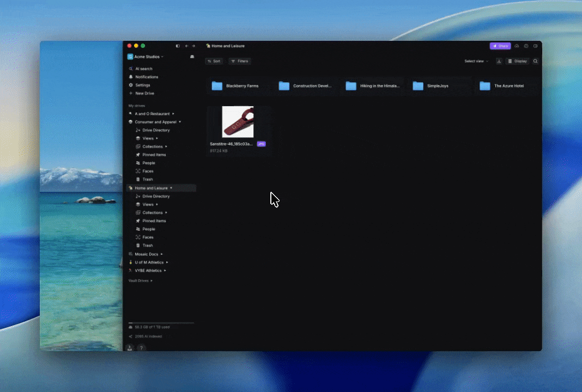Screen dimensions: 582x392
Task: Click the help question mark icon
Action: coord(141,348)
